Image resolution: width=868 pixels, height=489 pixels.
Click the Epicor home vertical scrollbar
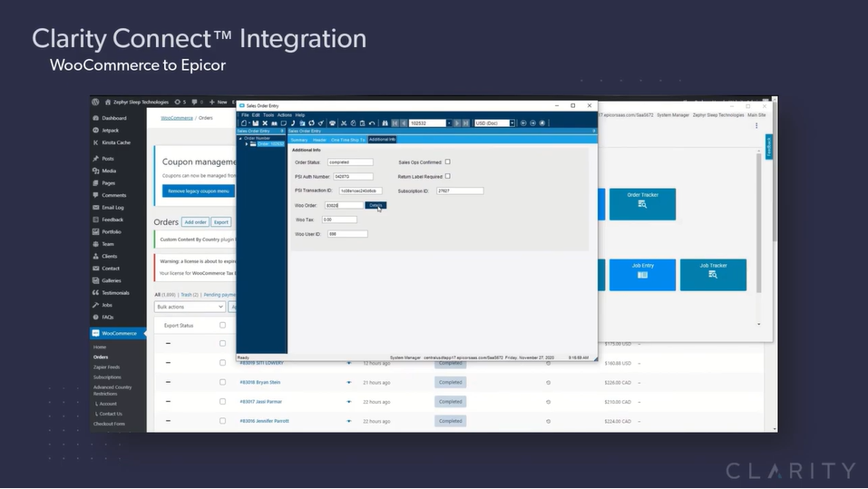758,221
